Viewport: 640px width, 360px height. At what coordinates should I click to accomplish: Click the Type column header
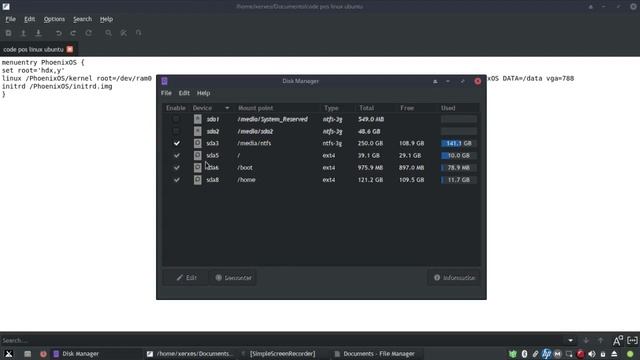coord(331,108)
